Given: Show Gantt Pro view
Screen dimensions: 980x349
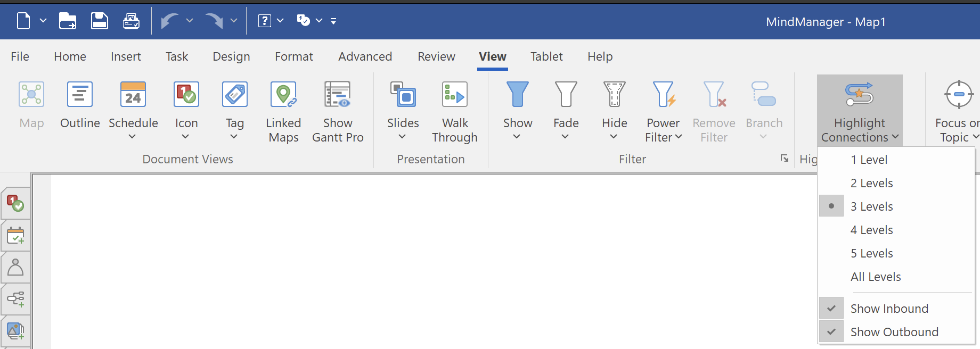Looking at the screenshot, I should pos(338,112).
